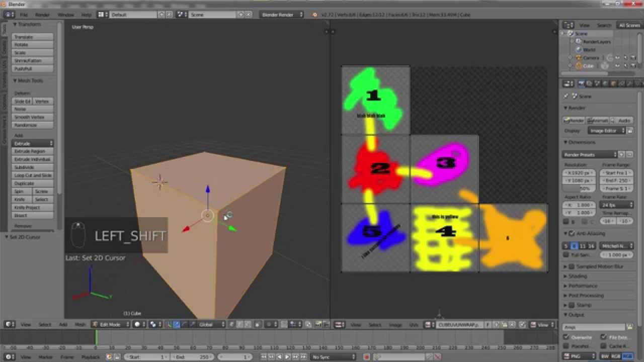
Task: Open the Blender Render engine dropdown
Action: [282, 15]
